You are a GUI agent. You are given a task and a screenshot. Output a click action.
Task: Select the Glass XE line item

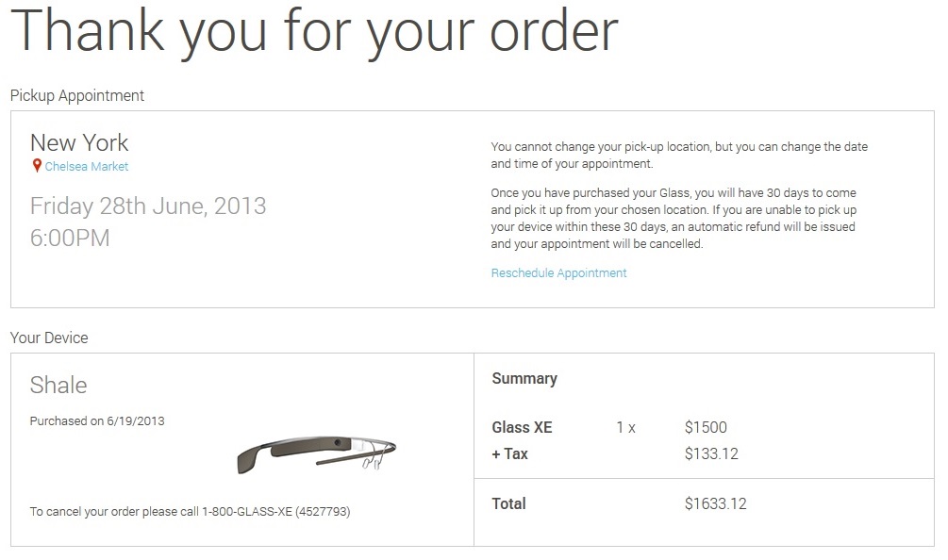click(x=522, y=428)
